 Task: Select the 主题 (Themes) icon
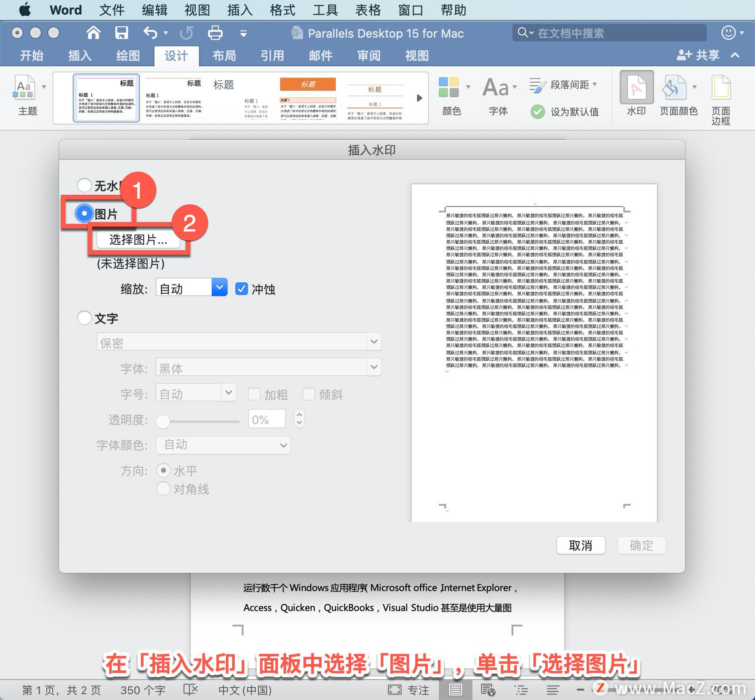pyautogui.click(x=26, y=95)
